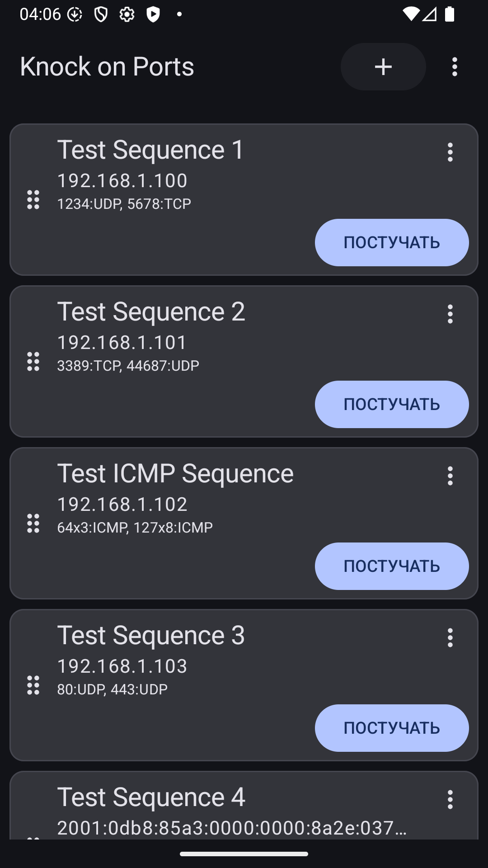Tap the plus button to add sequence
Viewport: 488px width, 868px height.
[x=383, y=67]
